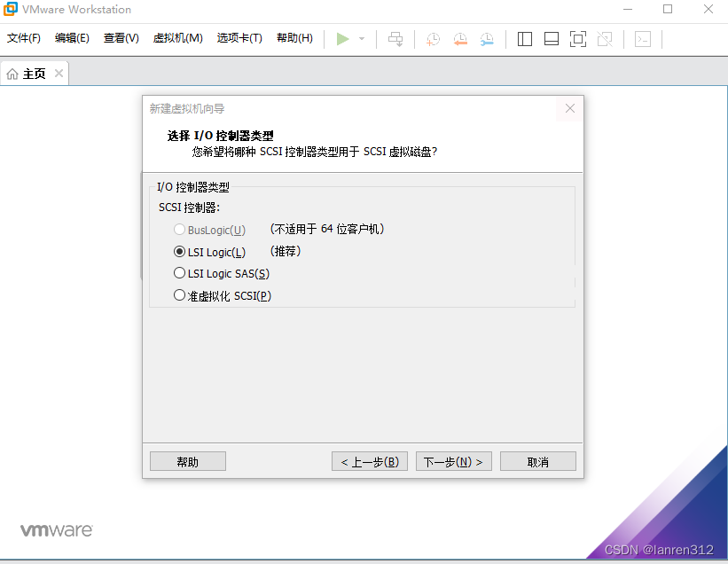Close the 主页 tab
This screenshot has height=564, width=728.
(59, 73)
